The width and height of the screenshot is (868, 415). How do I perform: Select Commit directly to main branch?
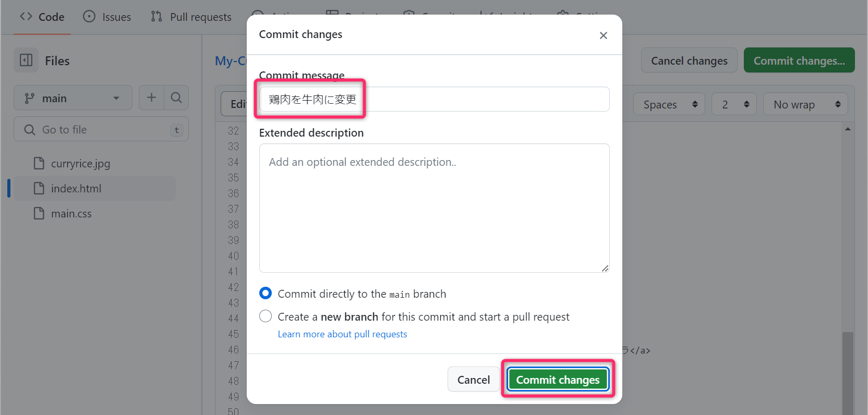266,294
